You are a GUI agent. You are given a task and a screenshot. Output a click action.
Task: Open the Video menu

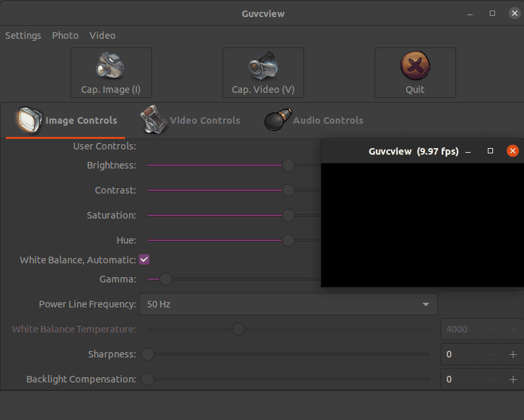pos(102,36)
